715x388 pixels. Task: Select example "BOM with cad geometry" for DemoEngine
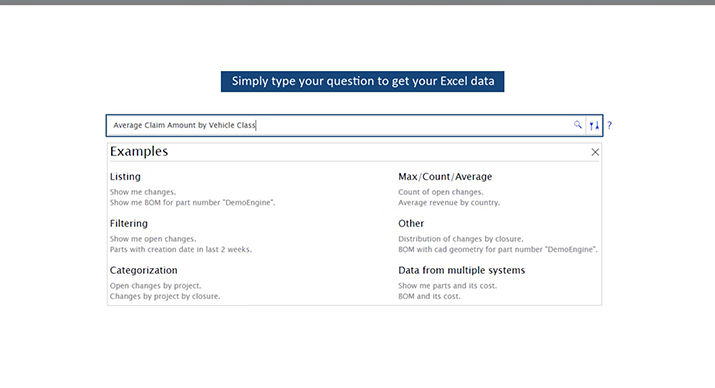click(498, 249)
